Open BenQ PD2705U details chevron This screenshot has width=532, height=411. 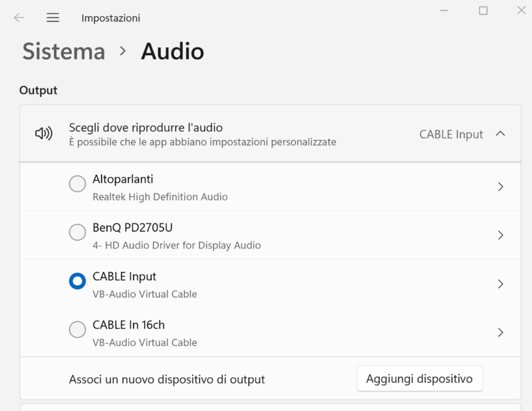point(501,235)
